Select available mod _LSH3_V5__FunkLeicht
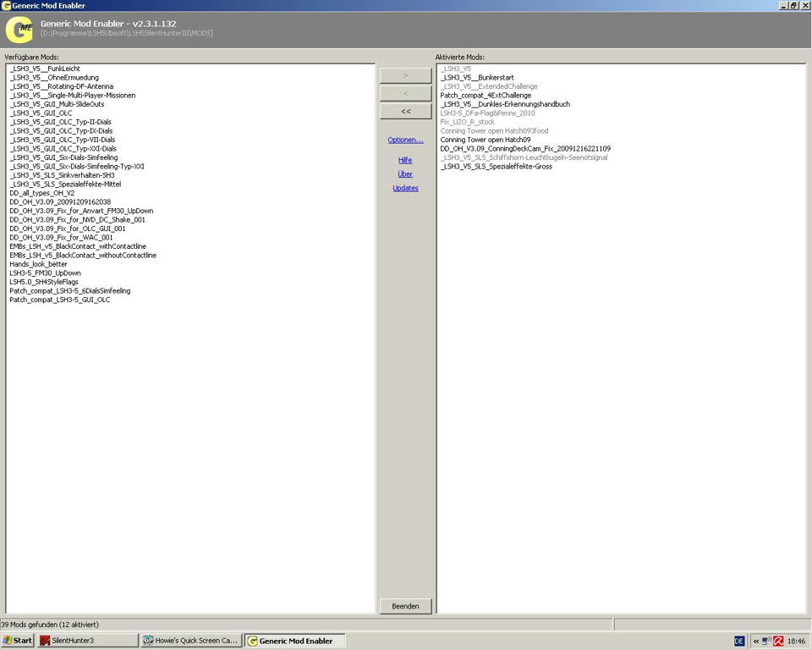Screen dimensions: 812x650 pyautogui.click(x=45, y=69)
